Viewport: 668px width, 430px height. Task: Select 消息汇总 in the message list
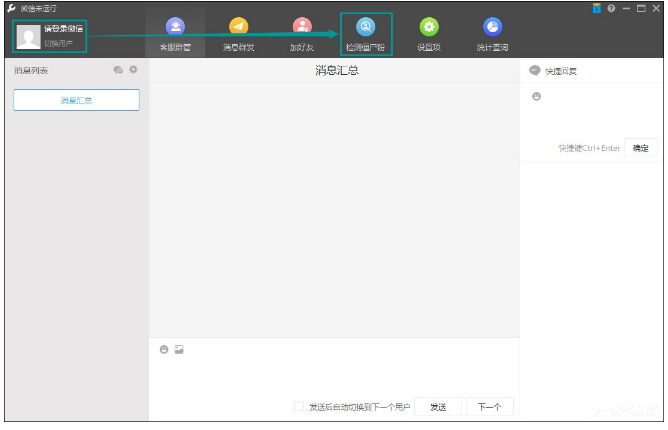click(76, 100)
